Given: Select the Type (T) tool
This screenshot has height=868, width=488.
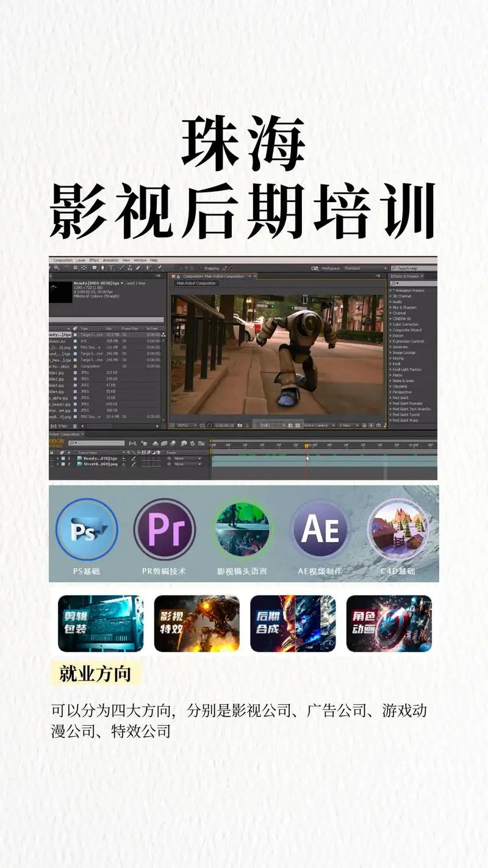Looking at the screenshot, I should [x=111, y=267].
